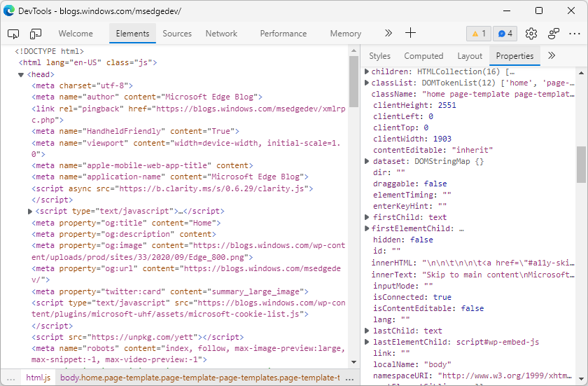The width and height of the screenshot is (588, 386).
Task: Open the issues counter showing 4
Action: pyautogui.click(x=505, y=34)
